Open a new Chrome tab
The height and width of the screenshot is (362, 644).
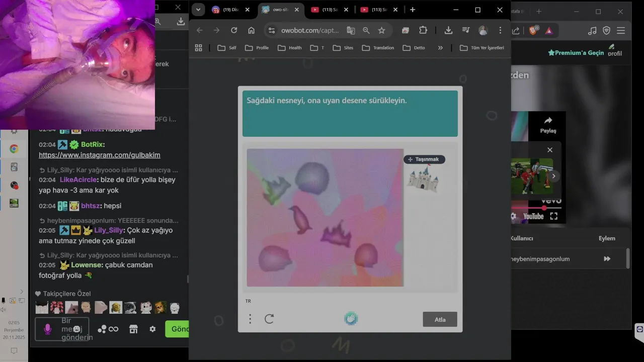pyautogui.click(x=413, y=10)
